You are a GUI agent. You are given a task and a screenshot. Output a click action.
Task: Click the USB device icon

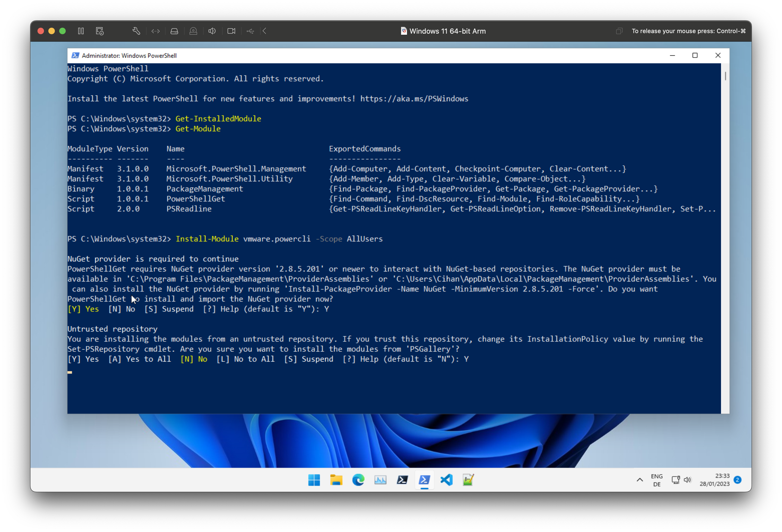coord(250,31)
